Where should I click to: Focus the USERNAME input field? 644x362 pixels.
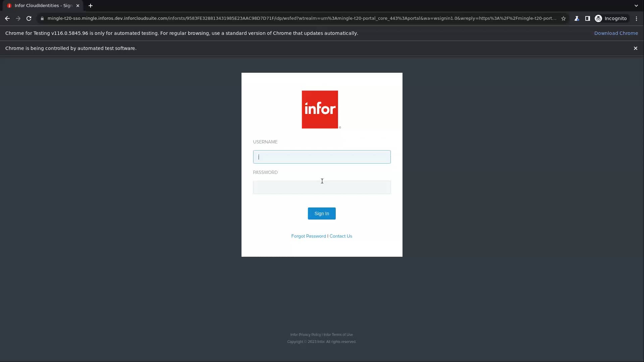tap(322, 157)
